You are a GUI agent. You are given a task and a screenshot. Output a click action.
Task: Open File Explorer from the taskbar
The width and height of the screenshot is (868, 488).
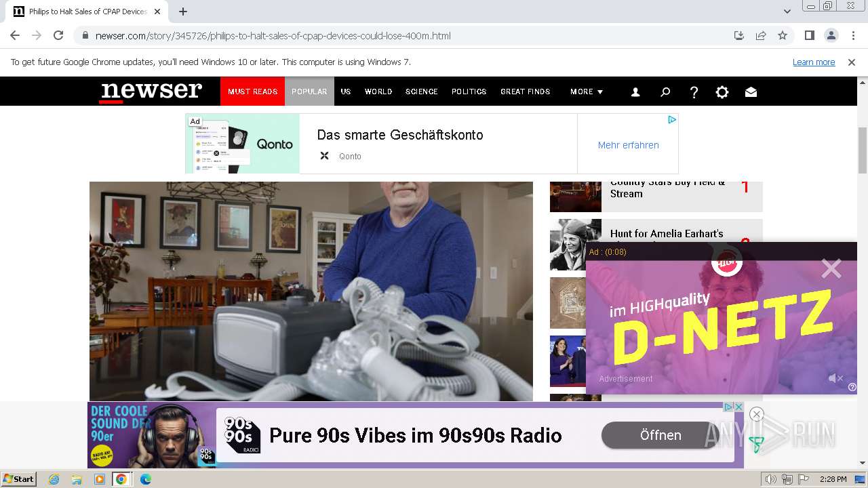(x=77, y=479)
